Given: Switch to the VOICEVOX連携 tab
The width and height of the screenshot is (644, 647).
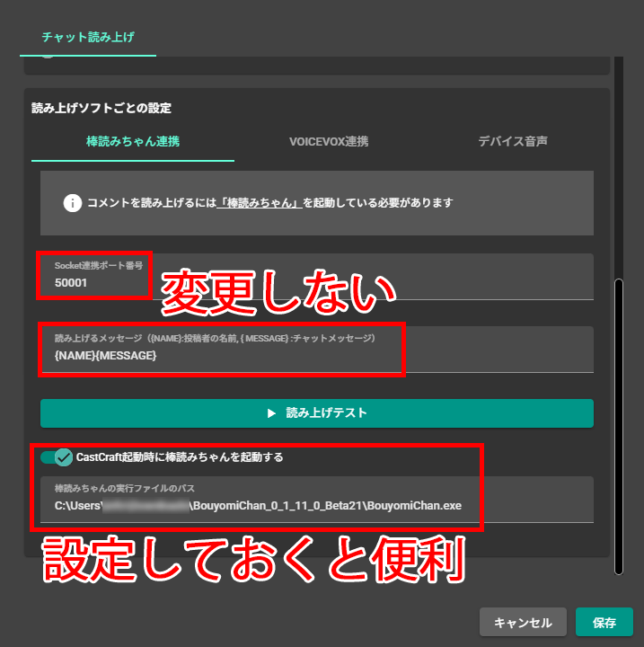Looking at the screenshot, I should click(x=329, y=142).
